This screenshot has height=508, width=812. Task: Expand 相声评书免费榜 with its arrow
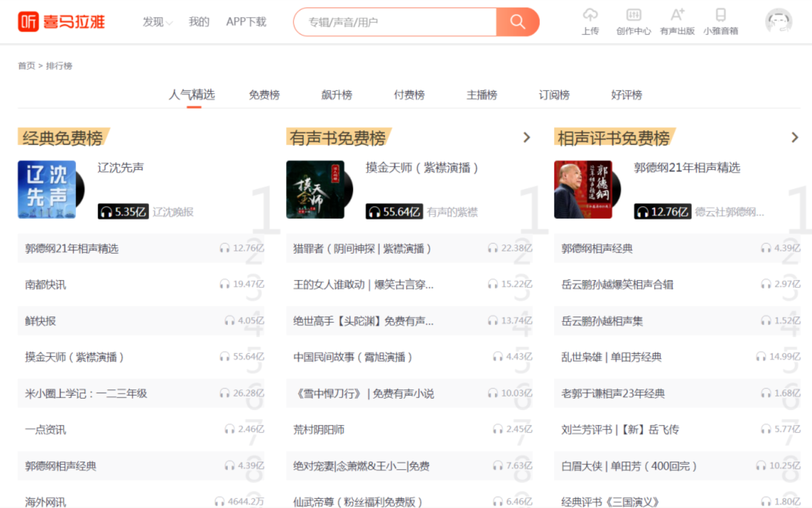click(794, 138)
